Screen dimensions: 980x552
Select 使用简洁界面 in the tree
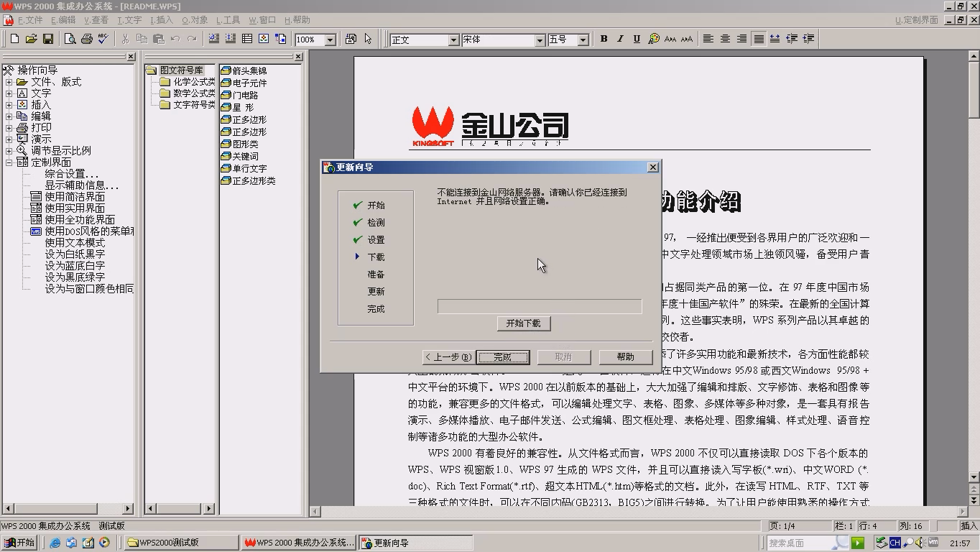(x=75, y=197)
